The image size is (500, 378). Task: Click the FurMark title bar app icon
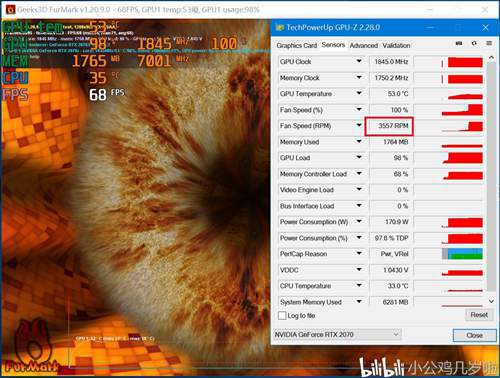coord(11,9)
